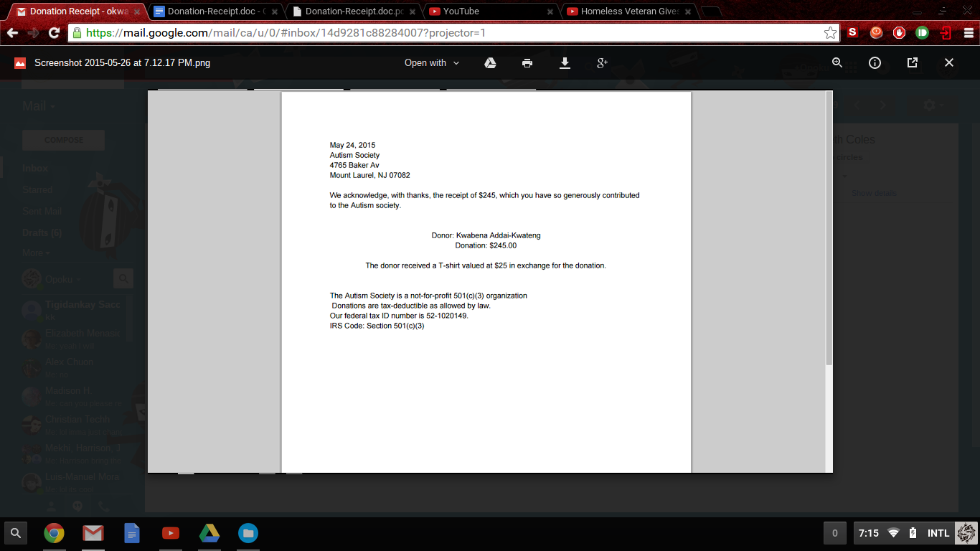Image resolution: width=980 pixels, height=551 pixels.
Task: Click the red door-arrow extension icon
Action: 946,33
